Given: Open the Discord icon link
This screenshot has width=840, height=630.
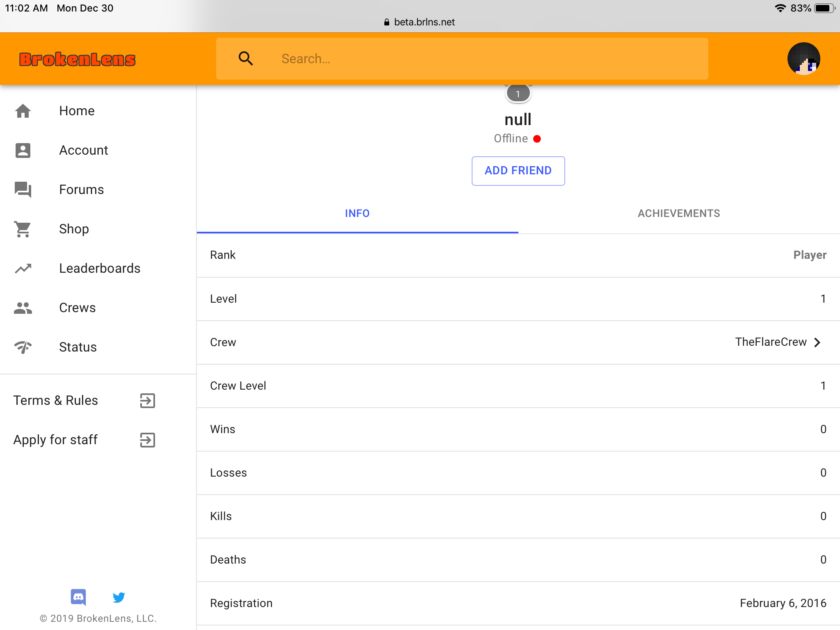Looking at the screenshot, I should coord(78,597).
